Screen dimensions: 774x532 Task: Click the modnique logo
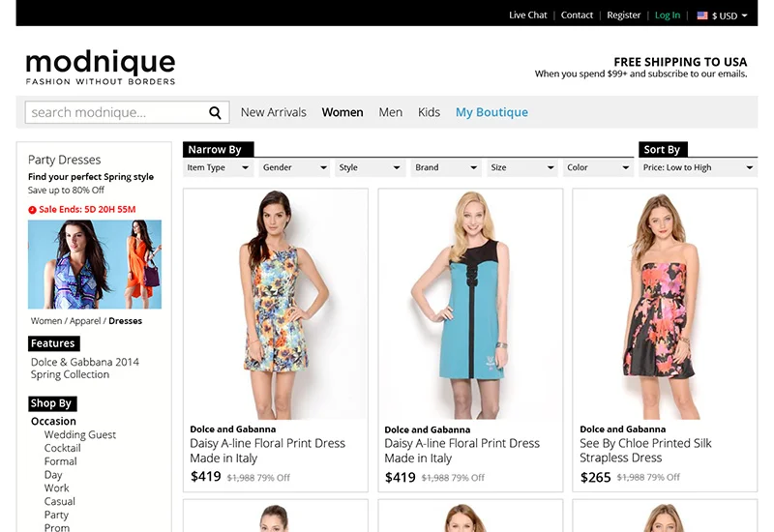tap(101, 67)
